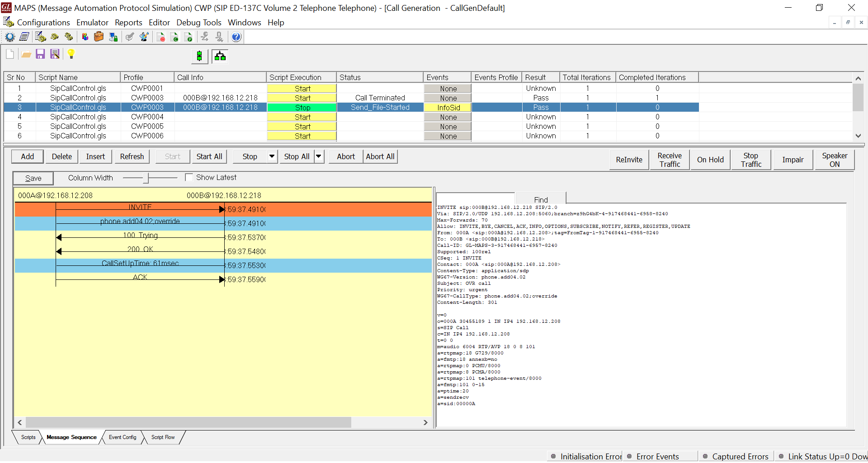868x463 pixels.
Task: Click green Stop cell for row 3
Action: point(302,108)
